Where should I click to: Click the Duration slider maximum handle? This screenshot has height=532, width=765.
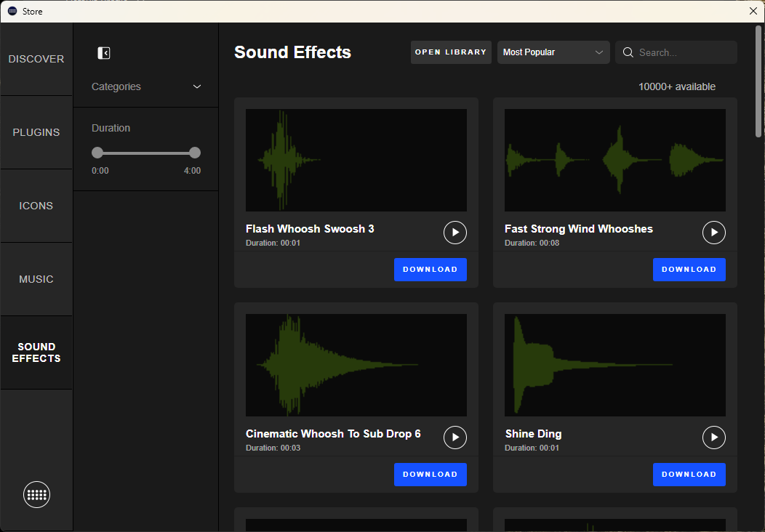[x=195, y=153]
